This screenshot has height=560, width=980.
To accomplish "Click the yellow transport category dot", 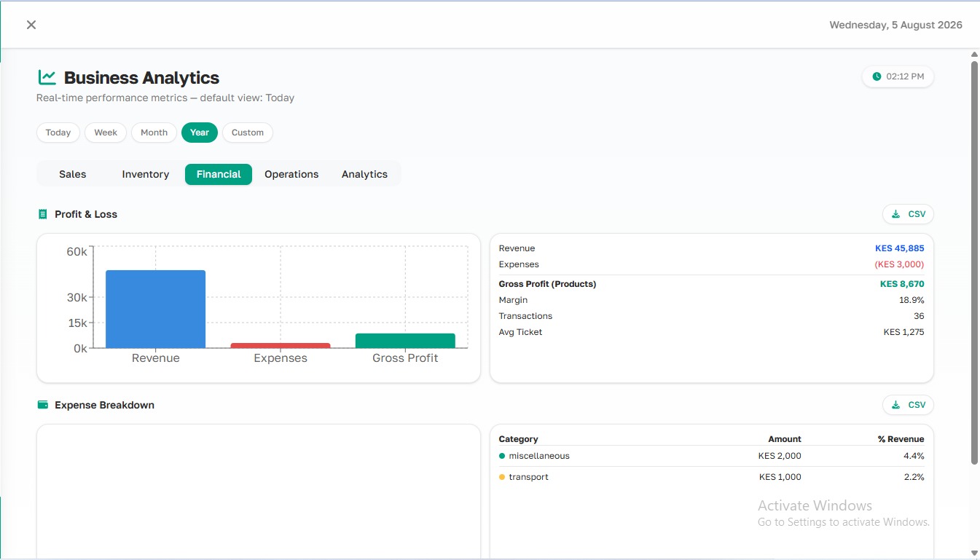I will [x=502, y=477].
